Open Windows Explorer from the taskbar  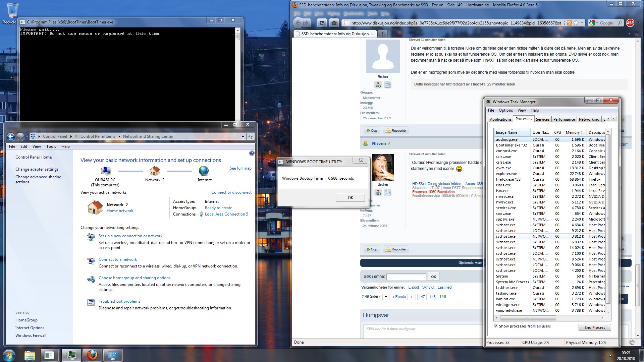click(x=30, y=355)
